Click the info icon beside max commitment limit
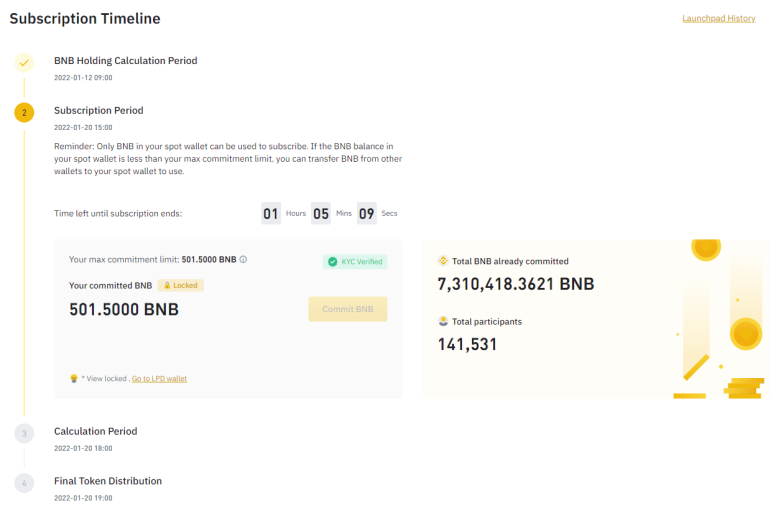Image resolution: width=773 pixels, height=508 pixels. coord(243,259)
